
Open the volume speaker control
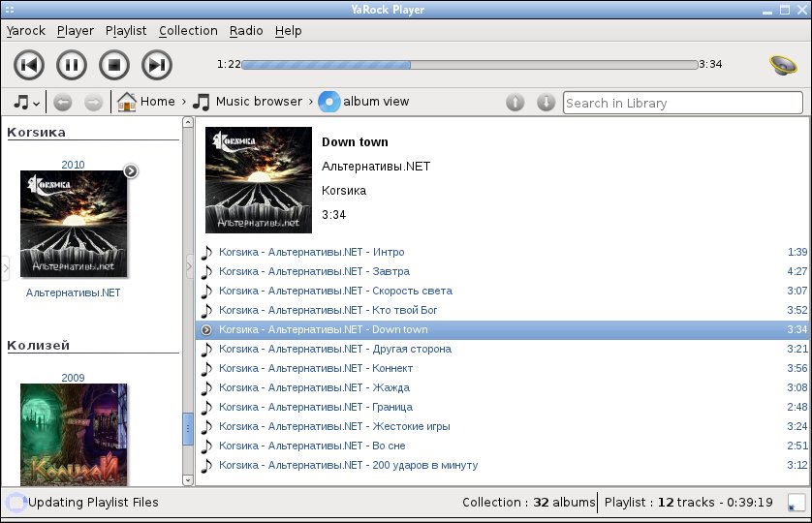point(783,65)
